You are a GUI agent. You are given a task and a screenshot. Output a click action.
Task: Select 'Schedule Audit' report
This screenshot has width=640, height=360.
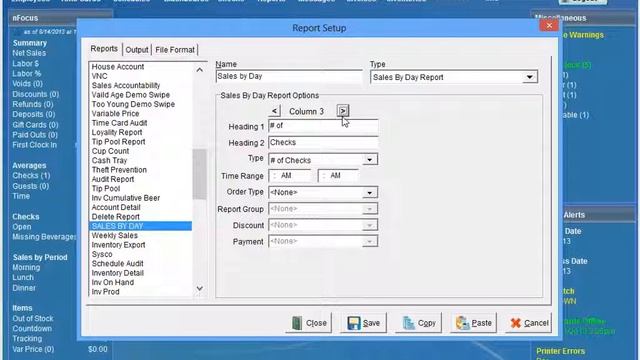pos(117,264)
